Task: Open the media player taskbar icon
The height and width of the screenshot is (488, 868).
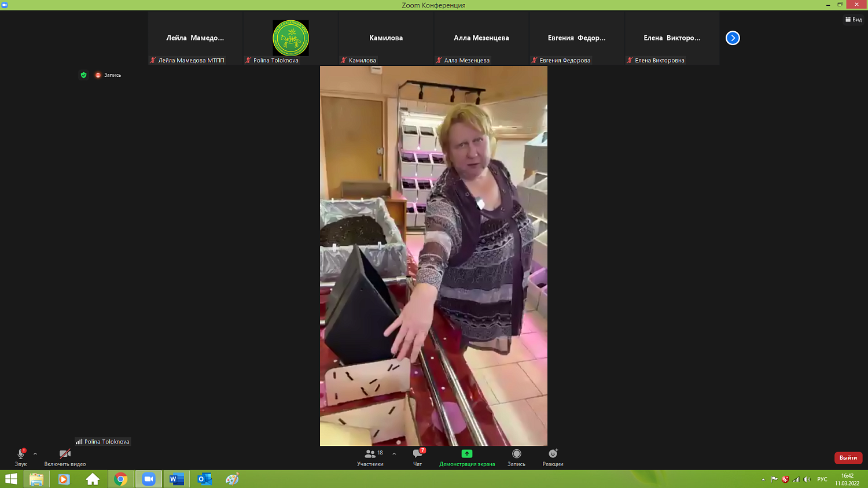Action: point(64,479)
